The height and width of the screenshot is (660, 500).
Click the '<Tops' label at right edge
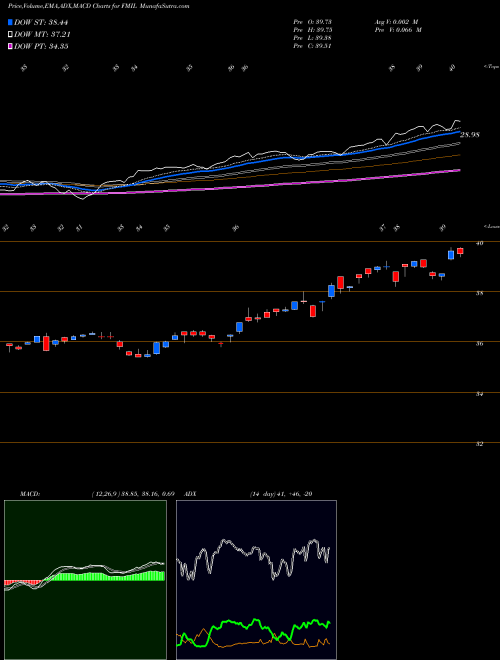[491, 67]
